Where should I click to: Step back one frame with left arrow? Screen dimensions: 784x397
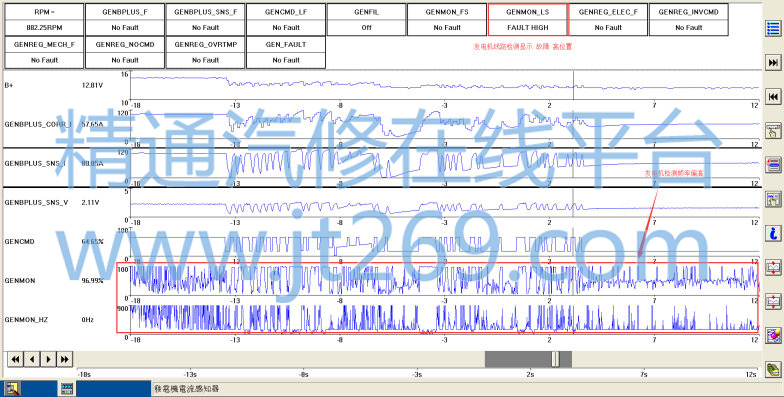(x=32, y=359)
